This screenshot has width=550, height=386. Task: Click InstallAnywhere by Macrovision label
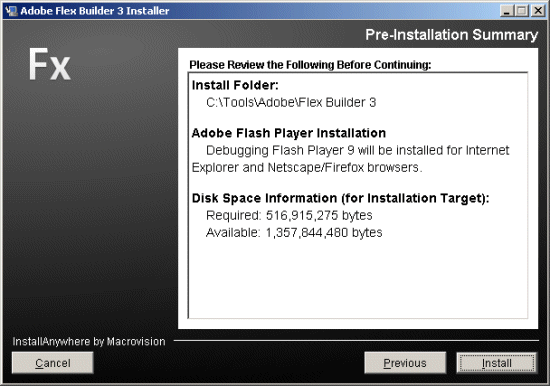[x=89, y=341]
